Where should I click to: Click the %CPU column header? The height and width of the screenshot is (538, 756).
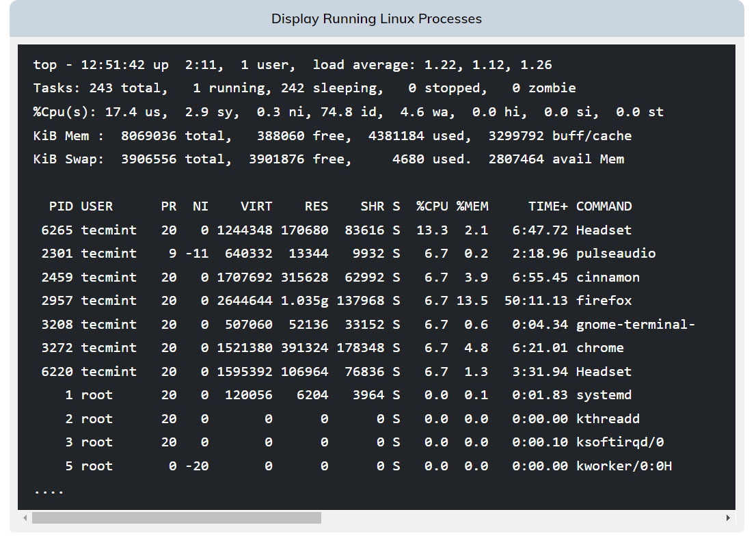pos(433,206)
